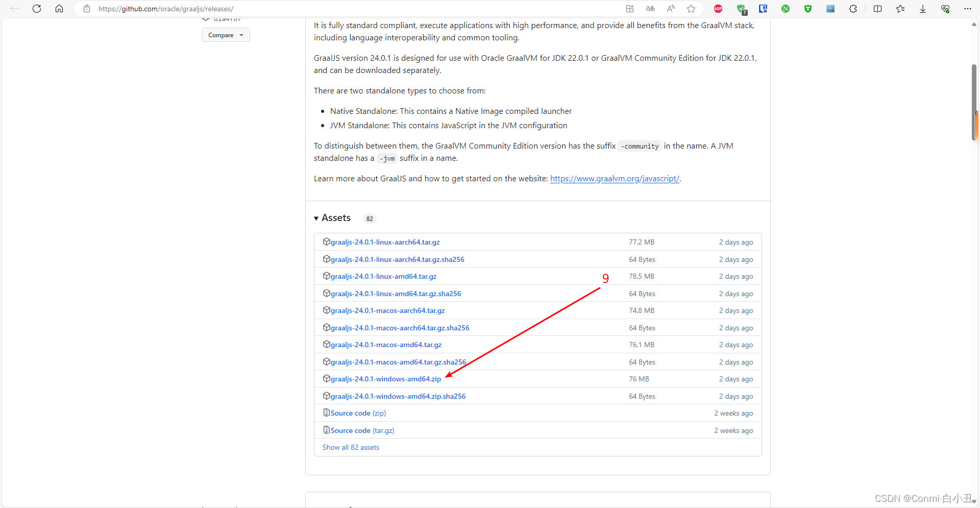This screenshot has width=980, height=508.
Task: Open the blue picture extension icon
Action: (x=830, y=9)
